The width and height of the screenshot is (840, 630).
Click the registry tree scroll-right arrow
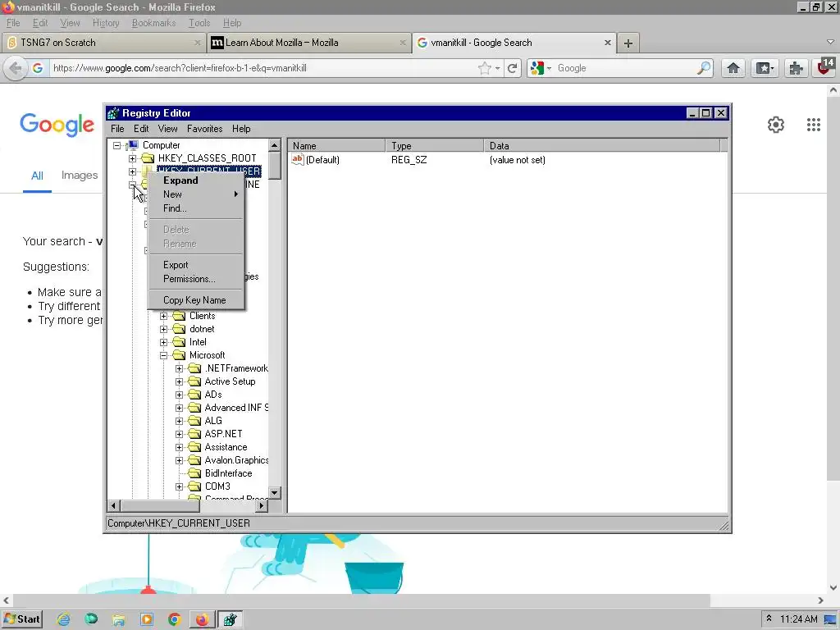(261, 505)
